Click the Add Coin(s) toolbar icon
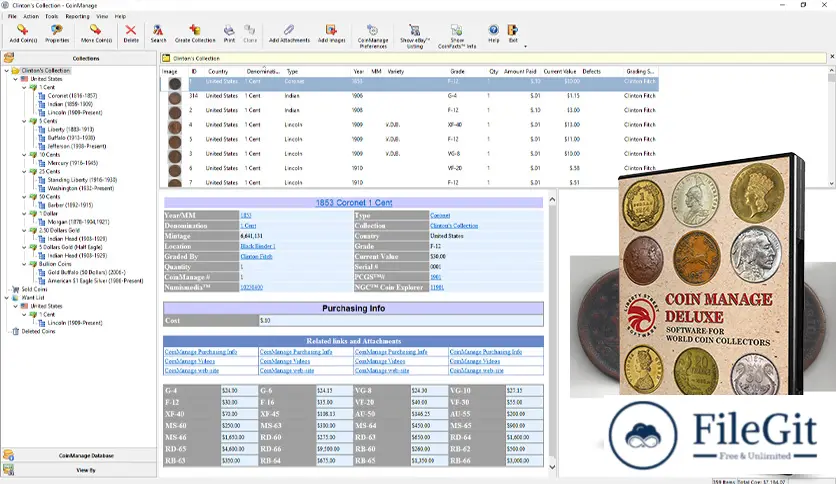Image resolution: width=836 pixels, height=484 pixels. tap(22, 30)
